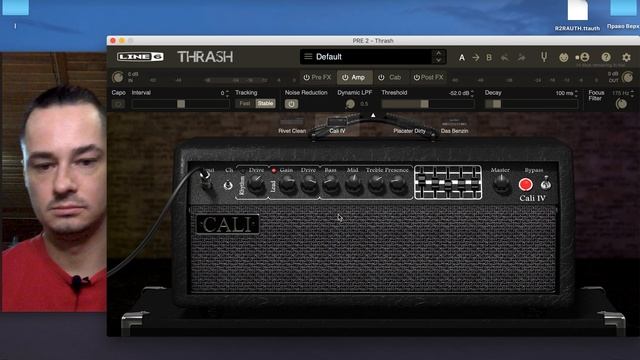
Task: Toggle the Capo enable button
Action: [118, 104]
